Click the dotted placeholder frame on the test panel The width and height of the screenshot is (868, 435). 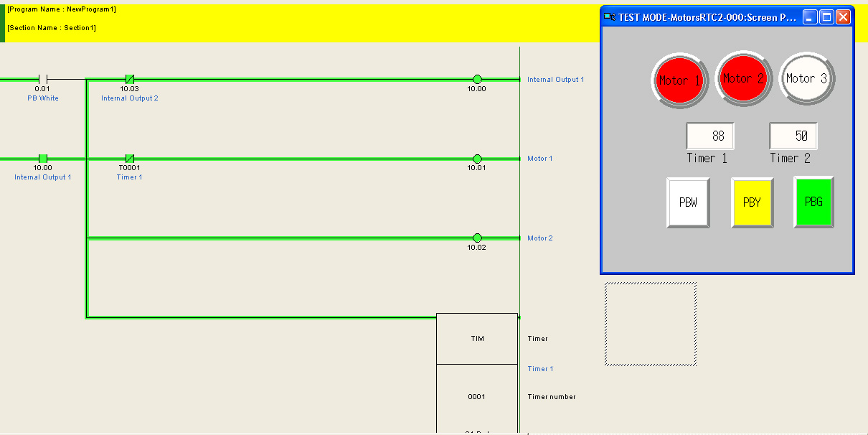click(x=651, y=324)
